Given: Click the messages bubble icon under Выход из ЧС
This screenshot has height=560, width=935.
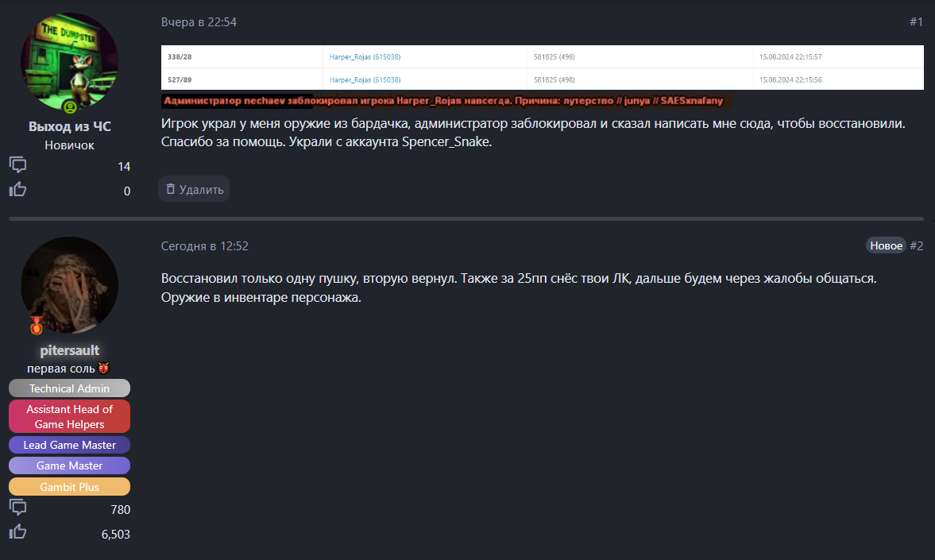Looking at the screenshot, I should (x=17, y=165).
